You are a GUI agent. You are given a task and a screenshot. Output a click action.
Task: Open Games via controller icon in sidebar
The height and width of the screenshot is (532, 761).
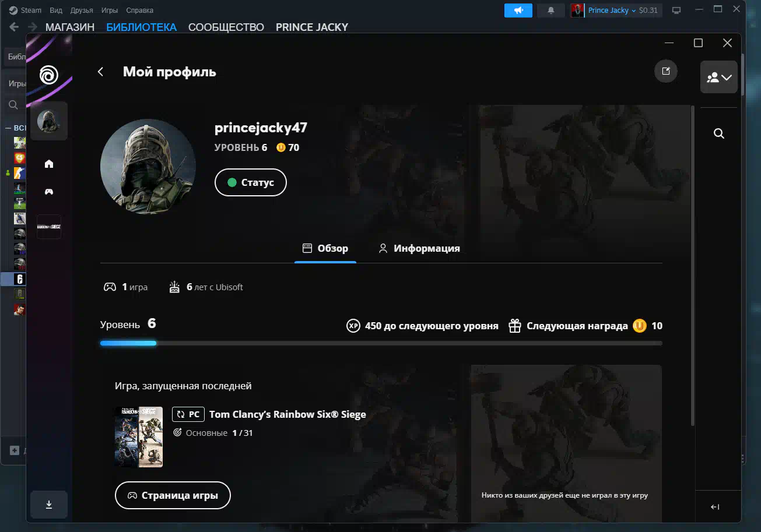pyautogui.click(x=49, y=192)
